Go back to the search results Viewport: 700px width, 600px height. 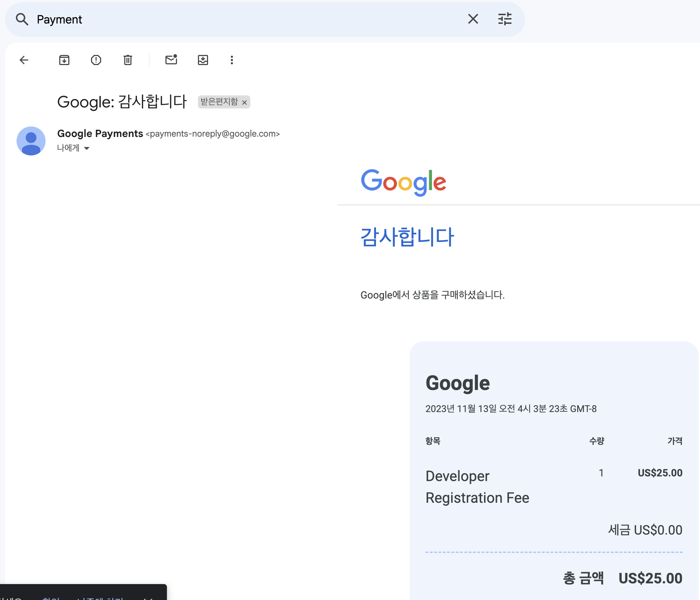coord(24,60)
